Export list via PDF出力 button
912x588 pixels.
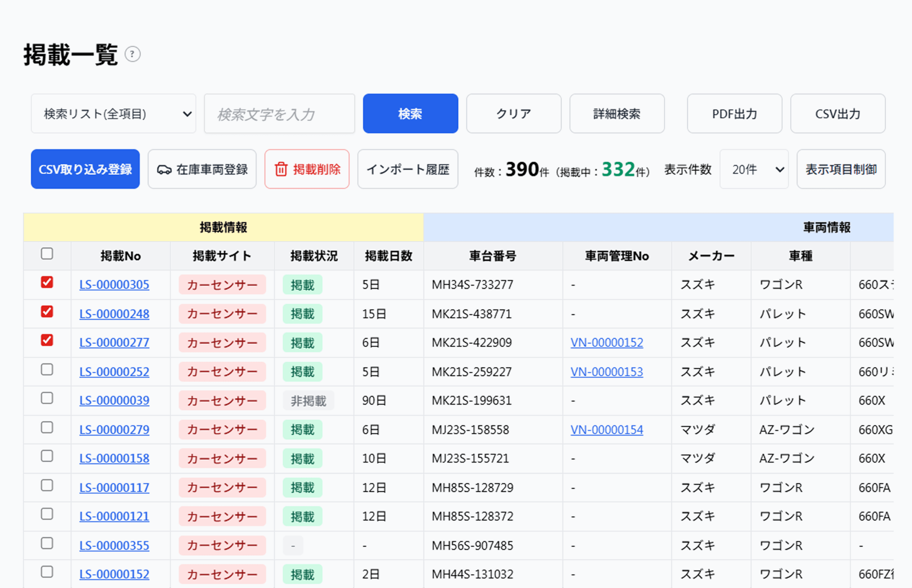pyautogui.click(x=735, y=114)
